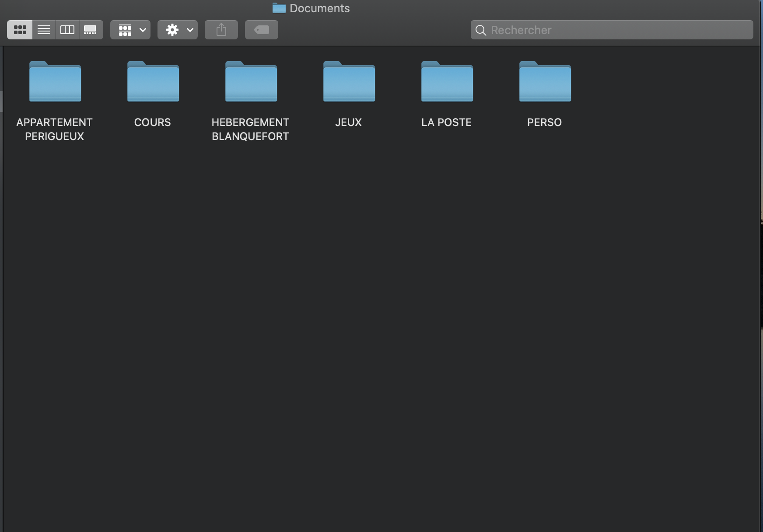Click the HEBERGEMENT BLANQUEFORT name label
The height and width of the screenshot is (532, 763).
point(251,129)
